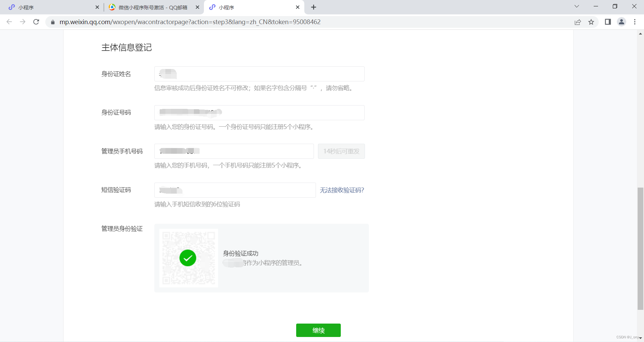Screen dimensions: 644x342
Task: Restore down the browser window
Action: click(615, 6)
